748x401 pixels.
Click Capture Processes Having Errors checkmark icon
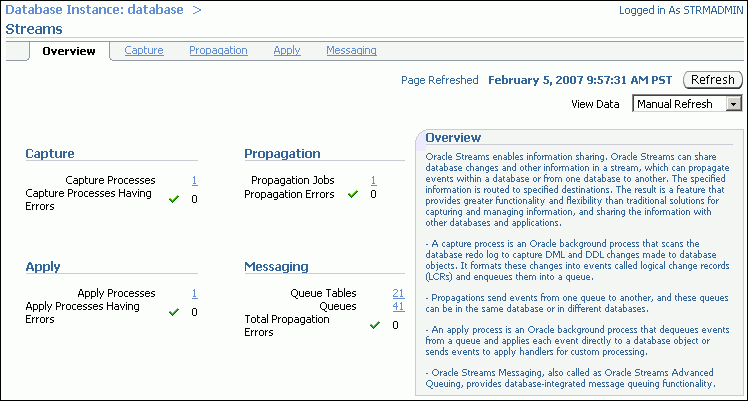tap(174, 199)
